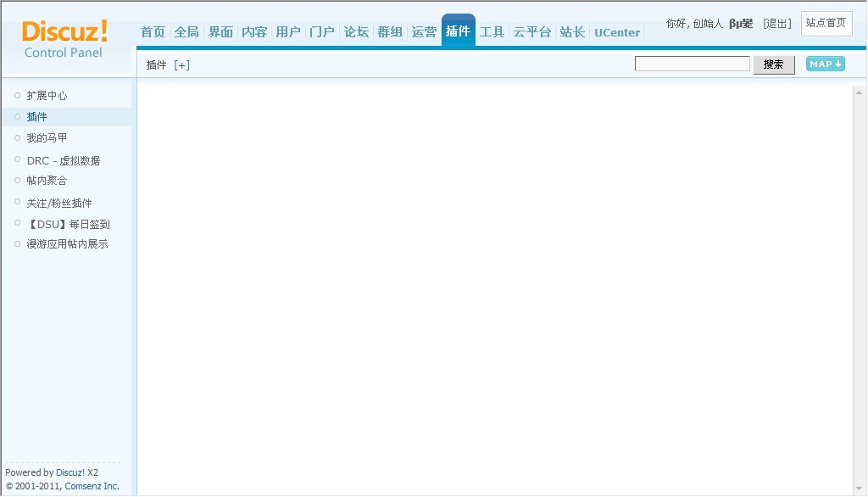Open 我的马甲 plugin settings
868x497 pixels.
pos(46,137)
